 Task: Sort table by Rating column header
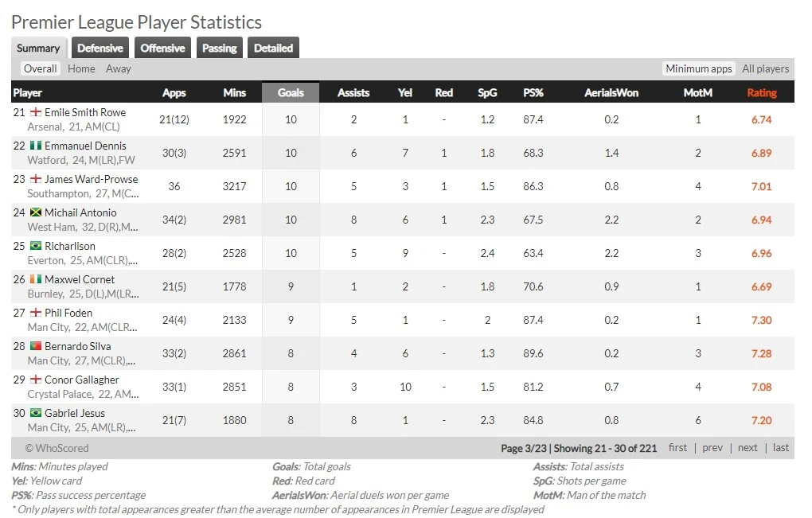tap(761, 93)
